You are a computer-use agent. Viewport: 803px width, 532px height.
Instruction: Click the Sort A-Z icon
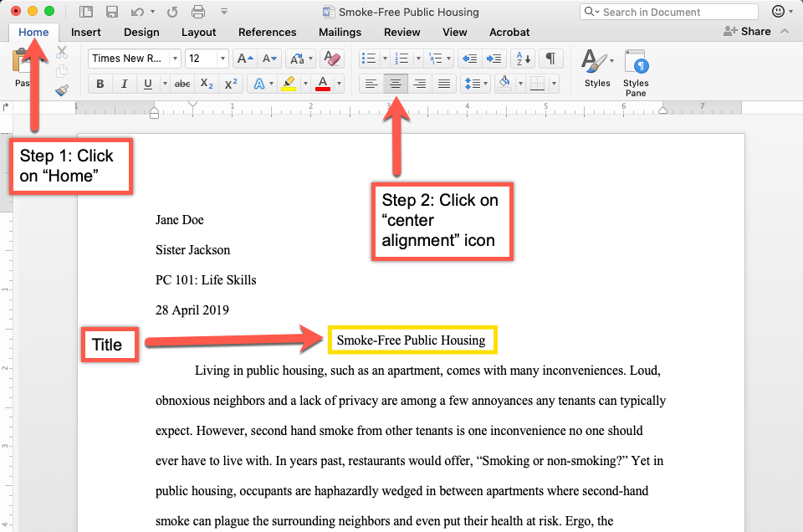coord(524,59)
